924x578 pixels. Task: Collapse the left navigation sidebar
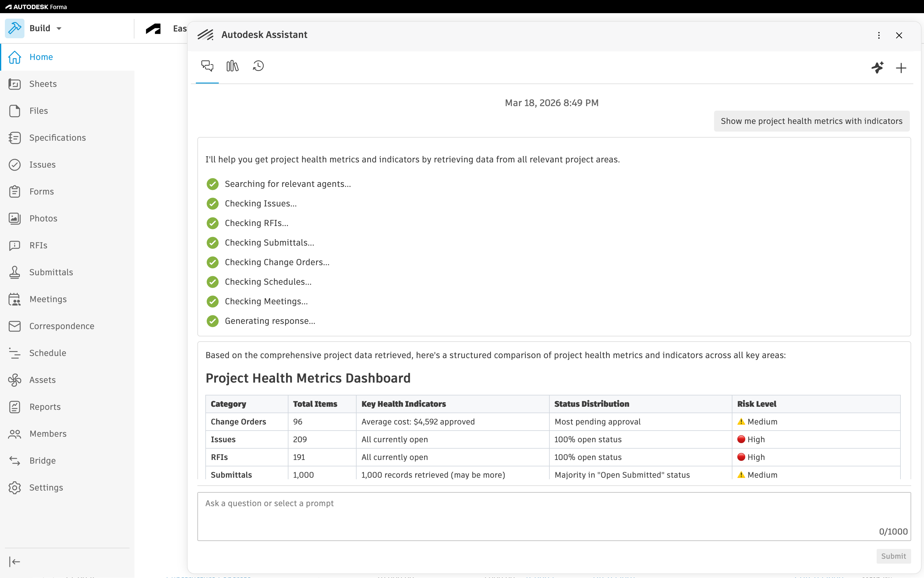point(14,561)
